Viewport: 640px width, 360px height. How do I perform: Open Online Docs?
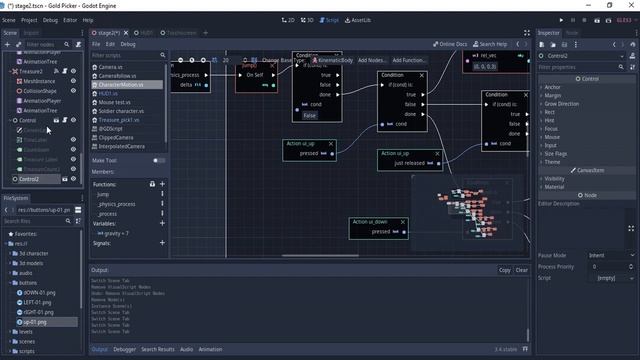tap(450, 44)
